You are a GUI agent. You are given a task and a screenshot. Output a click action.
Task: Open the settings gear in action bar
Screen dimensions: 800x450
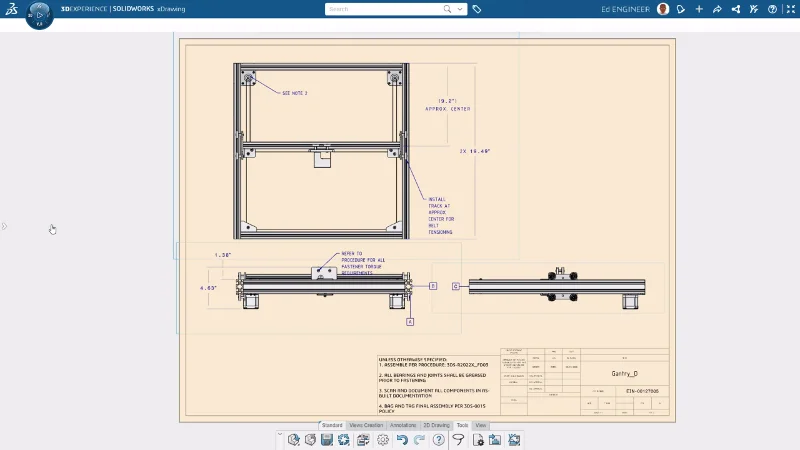(x=382, y=440)
